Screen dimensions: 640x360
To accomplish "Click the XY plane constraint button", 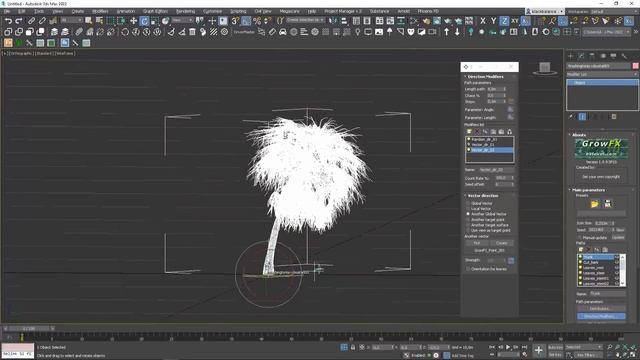I will [x=515, y=21].
